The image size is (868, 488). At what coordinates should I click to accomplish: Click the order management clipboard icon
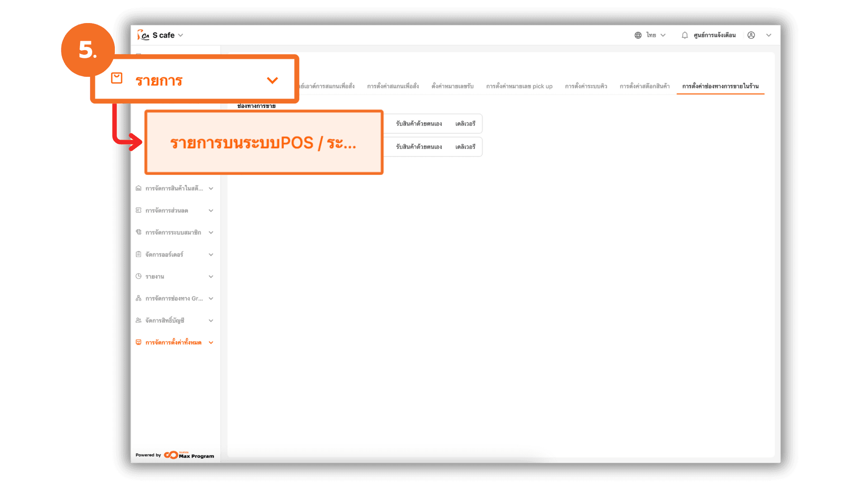point(138,254)
